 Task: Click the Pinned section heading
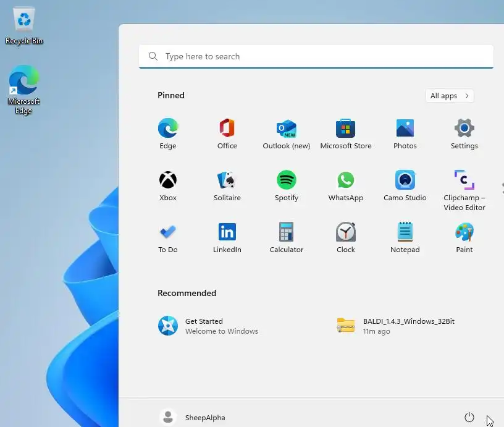coord(170,96)
